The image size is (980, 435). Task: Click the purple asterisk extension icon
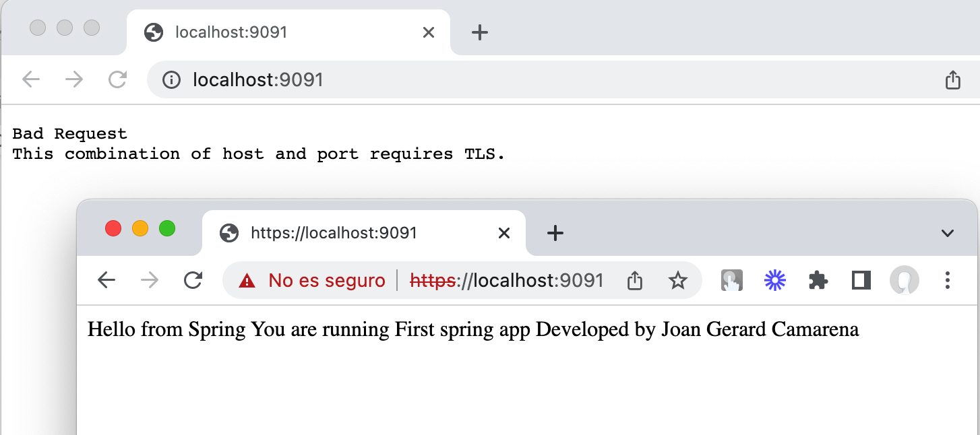[x=774, y=280]
